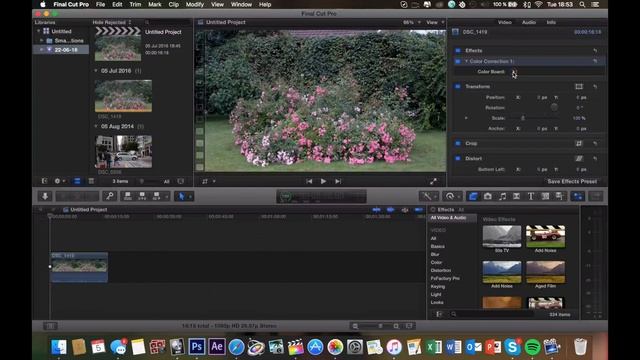
Task: Open the Transitions browser
Action: 516,196
